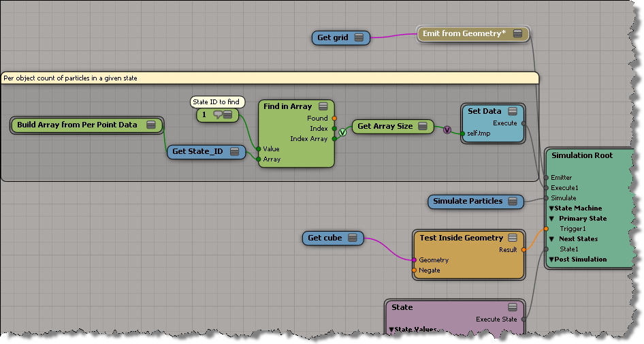Click the comment bubble icon on the 1 node
The width and height of the screenshot is (644, 344).
(x=218, y=115)
